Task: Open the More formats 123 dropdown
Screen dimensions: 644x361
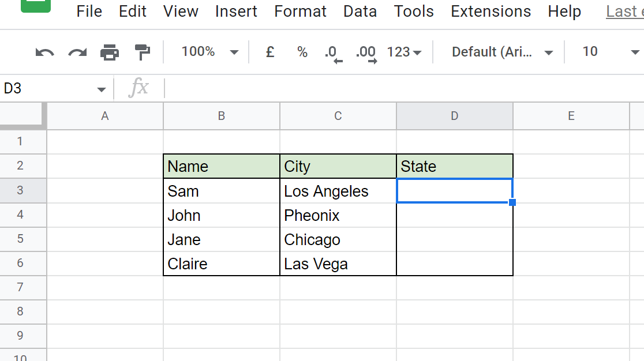Action: point(403,51)
